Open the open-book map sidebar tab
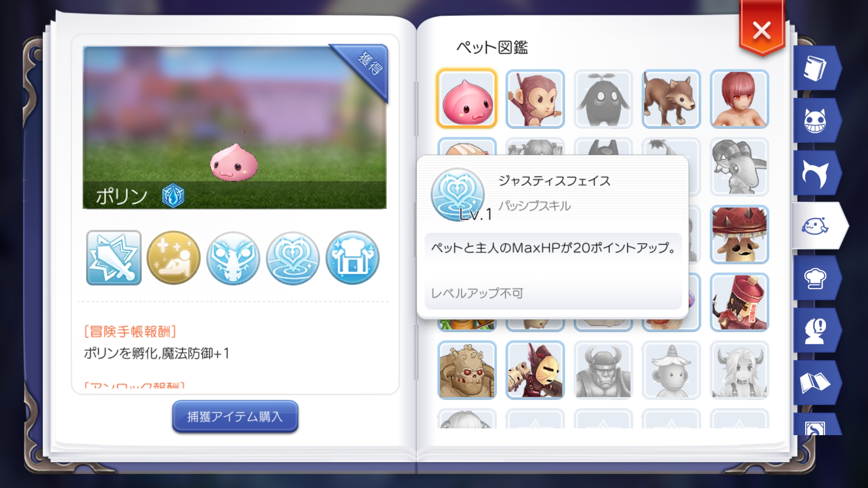The width and height of the screenshot is (868, 488). click(x=816, y=383)
